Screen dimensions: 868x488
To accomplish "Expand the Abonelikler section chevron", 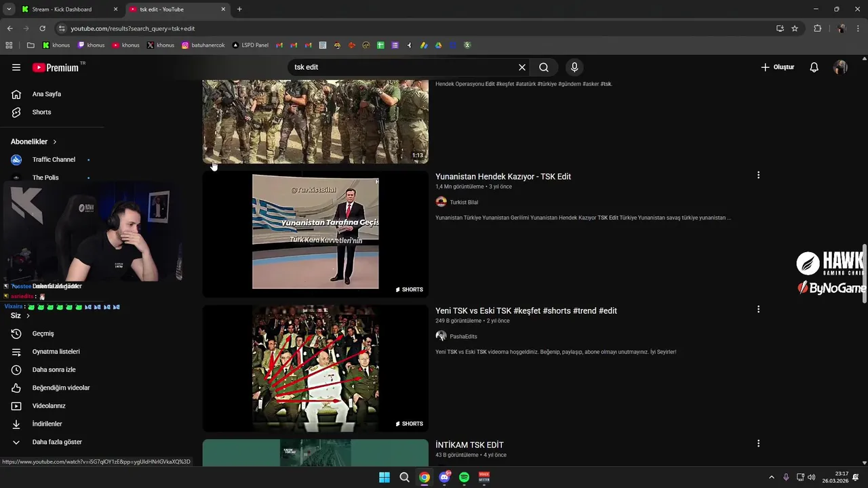I will 55,142.
